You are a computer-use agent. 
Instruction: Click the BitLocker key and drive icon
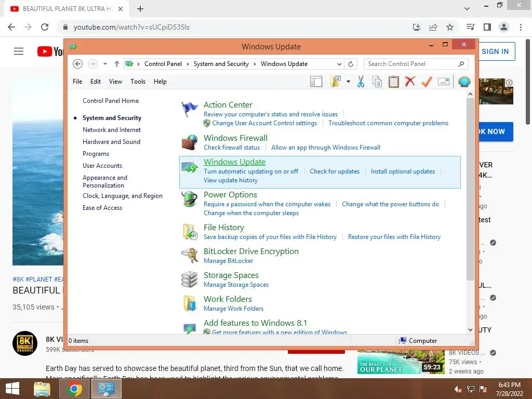tap(190, 256)
